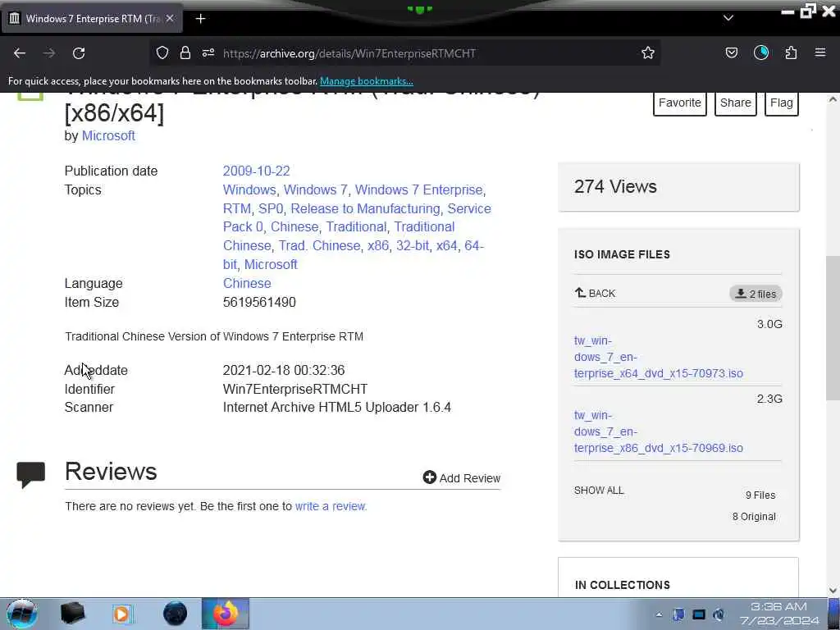Bookmark this page with star icon
The height and width of the screenshot is (630, 840).
(x=648, y=53)
